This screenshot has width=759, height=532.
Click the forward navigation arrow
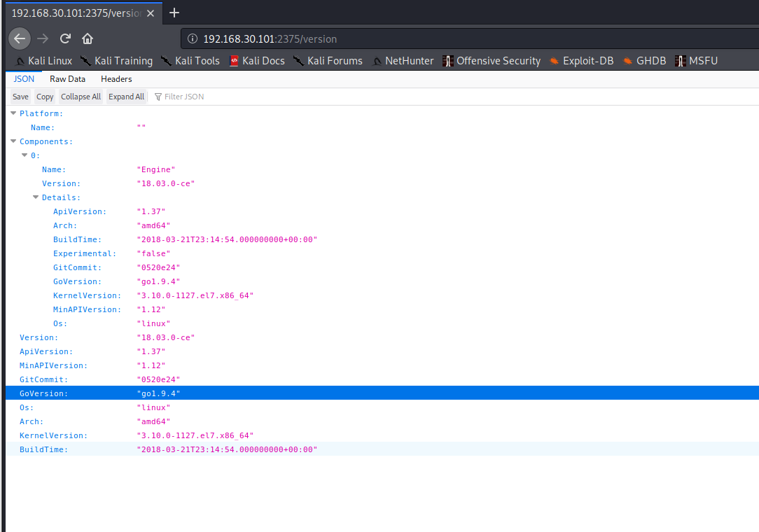point(43,38)
